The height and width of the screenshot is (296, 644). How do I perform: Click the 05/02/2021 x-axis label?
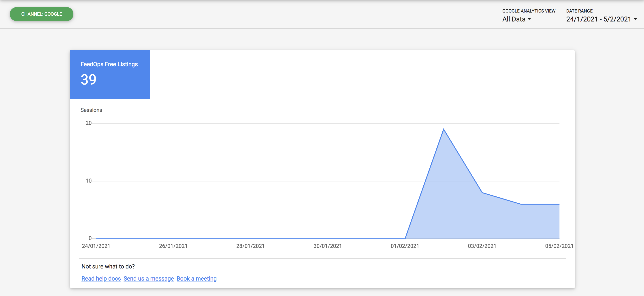tap(559, 246)
